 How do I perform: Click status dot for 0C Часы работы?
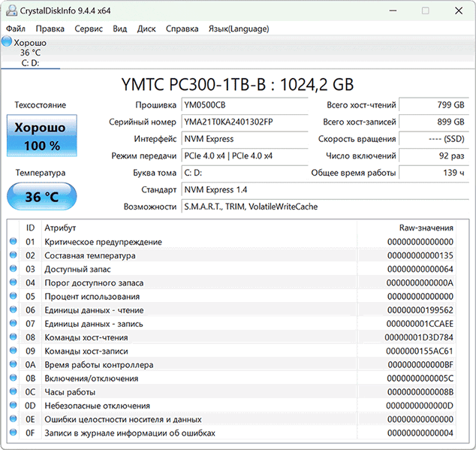[x=13, y=391]
